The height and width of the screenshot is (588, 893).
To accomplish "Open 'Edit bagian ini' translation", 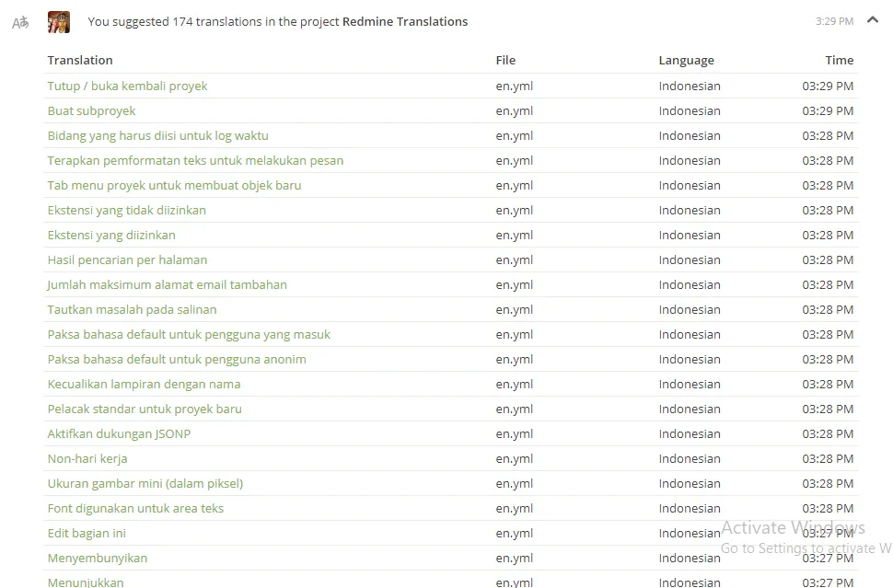I will (87, 534).
